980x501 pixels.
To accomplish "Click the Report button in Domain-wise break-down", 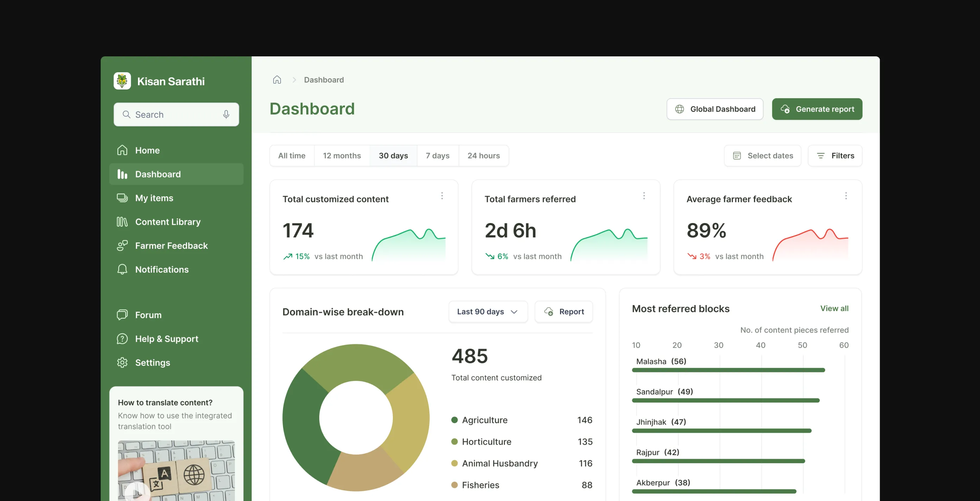I will [564, 312].
